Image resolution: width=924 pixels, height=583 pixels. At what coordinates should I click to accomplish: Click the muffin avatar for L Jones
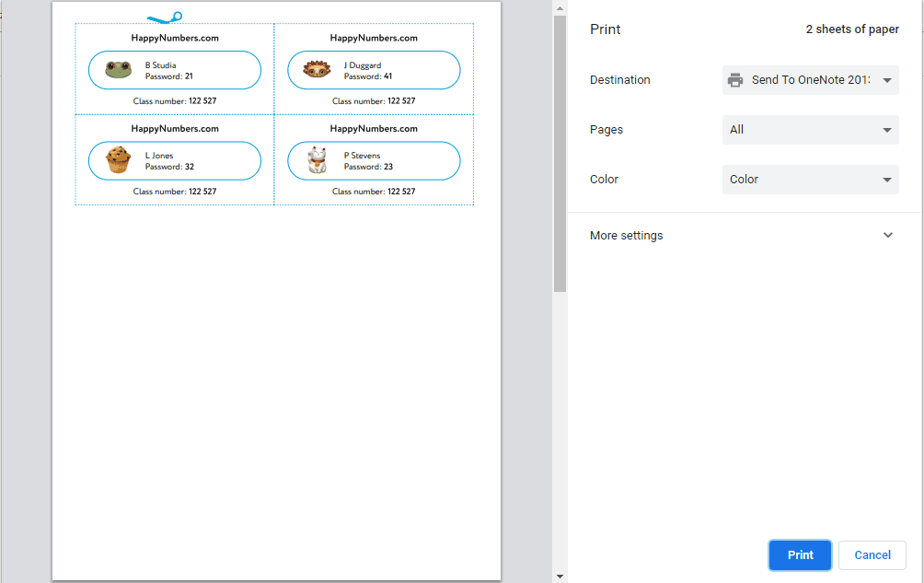click(x=119, y=159)
